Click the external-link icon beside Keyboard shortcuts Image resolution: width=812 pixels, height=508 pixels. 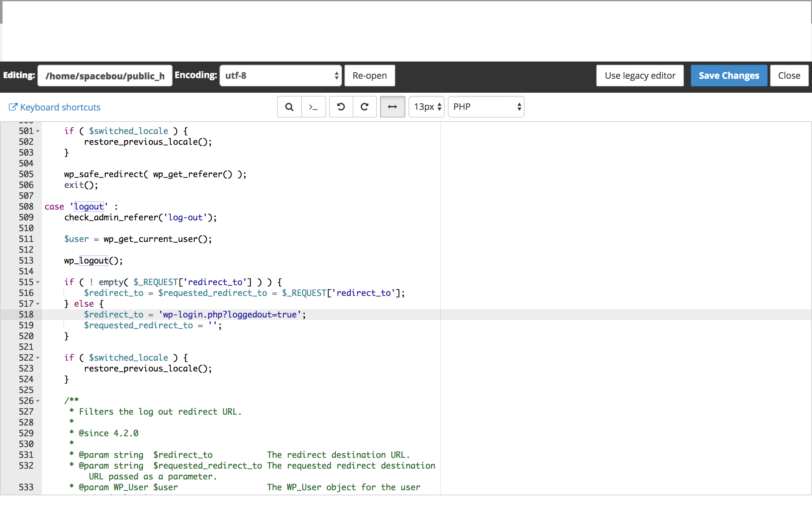pyautogui.click(x=13, y=107)
